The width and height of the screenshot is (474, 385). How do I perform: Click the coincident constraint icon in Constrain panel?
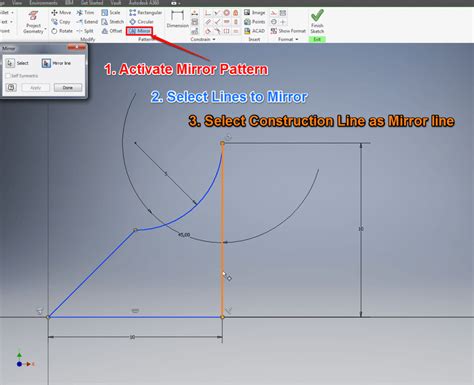click(x=208, y=13)
